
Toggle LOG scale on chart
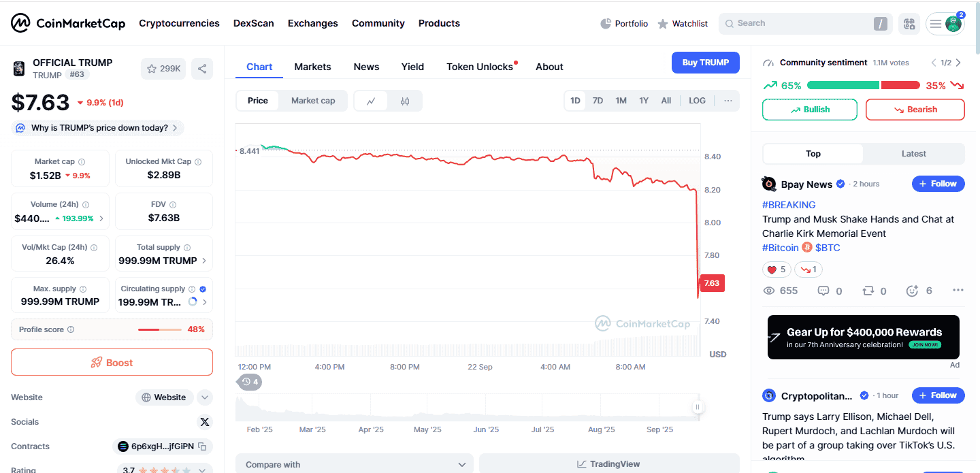coord(698,101)
